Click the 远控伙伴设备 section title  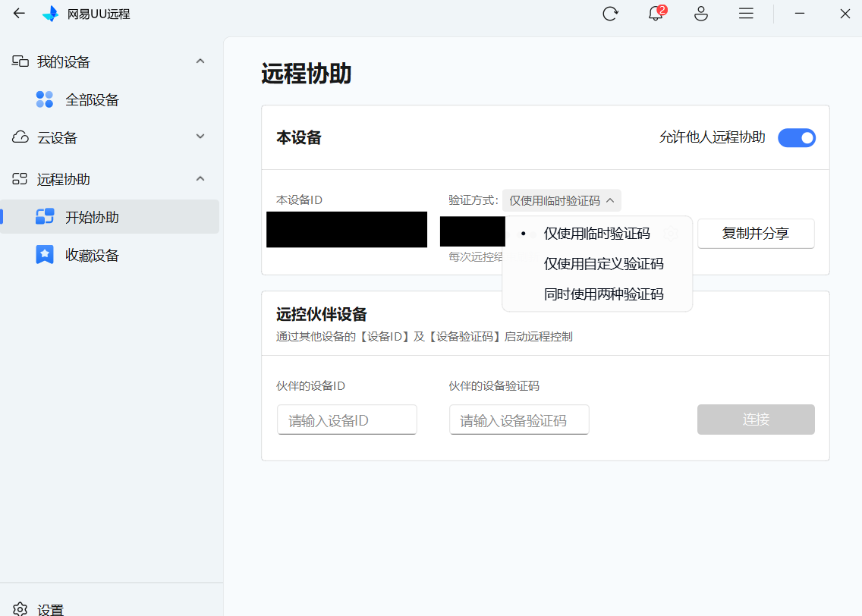(322, 314)
